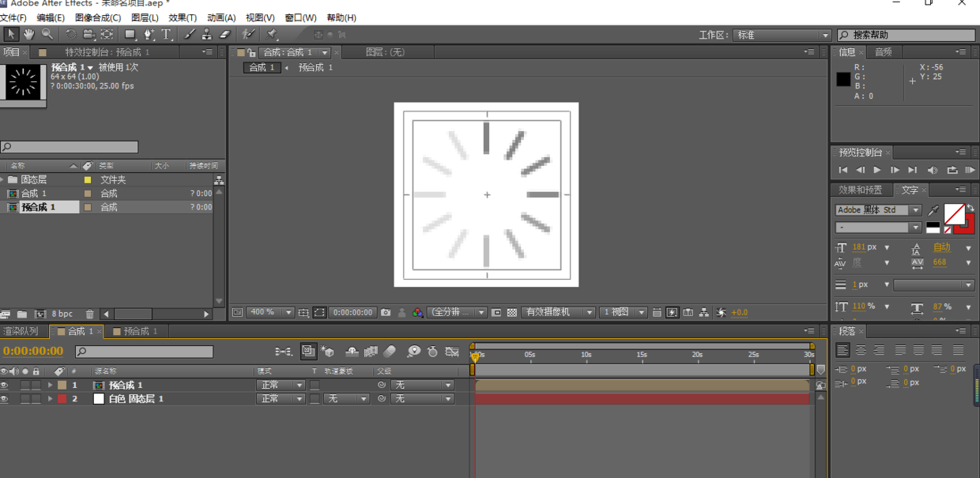Toggle loop option in Preview panel

[x=952, y=170]
